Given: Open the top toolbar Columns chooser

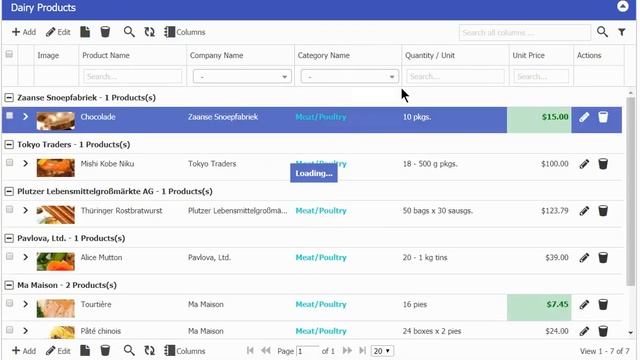Looking at the screenshot, I should (184, 32).
